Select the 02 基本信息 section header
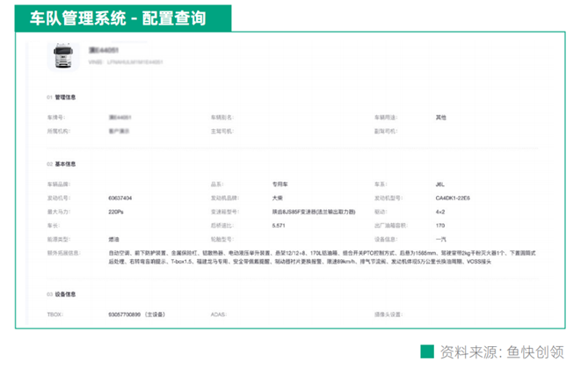Screen dimensions: 588x369 tap(62, 164)
